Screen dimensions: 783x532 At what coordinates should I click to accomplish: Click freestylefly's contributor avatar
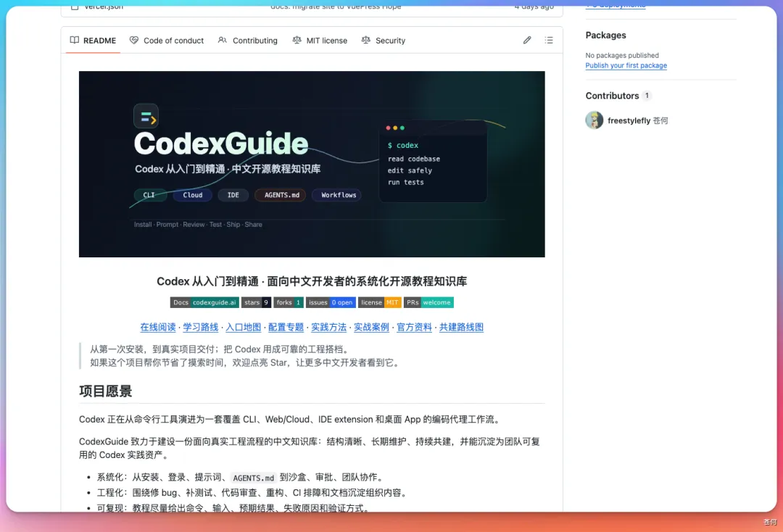point(594,120)
